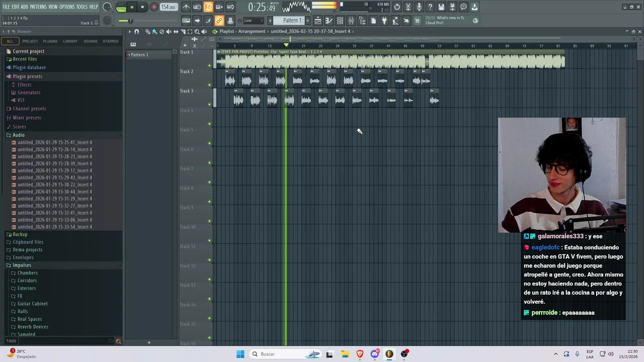Open the help question mark icon

[x=430, y=7]
